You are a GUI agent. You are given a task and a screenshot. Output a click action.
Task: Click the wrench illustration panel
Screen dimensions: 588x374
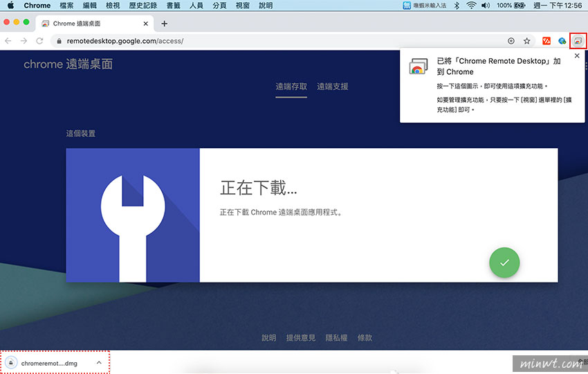point(133,215)
